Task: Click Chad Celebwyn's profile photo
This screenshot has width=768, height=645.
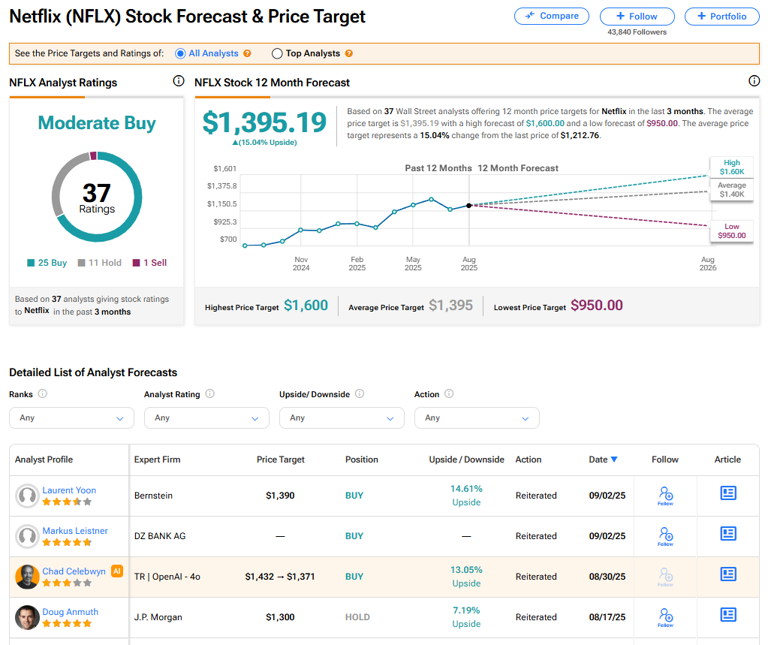Action: (x=27, y=577)
